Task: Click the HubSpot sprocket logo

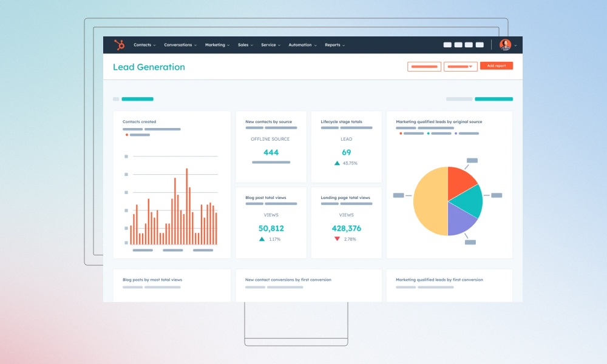Action: tap(120, 44)
